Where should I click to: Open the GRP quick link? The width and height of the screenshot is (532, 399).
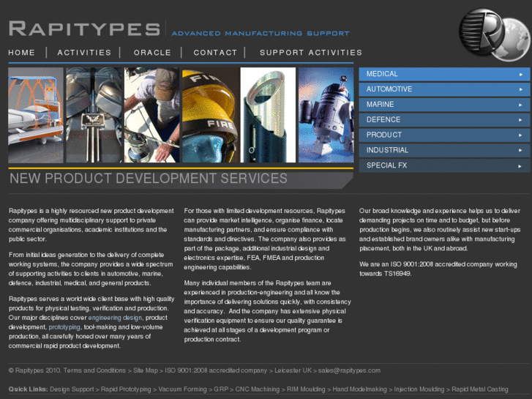coord(221,389)
